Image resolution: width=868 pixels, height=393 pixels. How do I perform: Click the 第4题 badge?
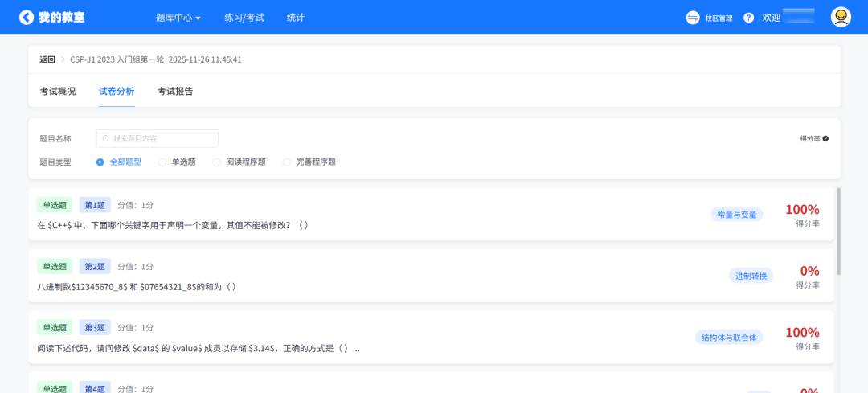point(95,388)
